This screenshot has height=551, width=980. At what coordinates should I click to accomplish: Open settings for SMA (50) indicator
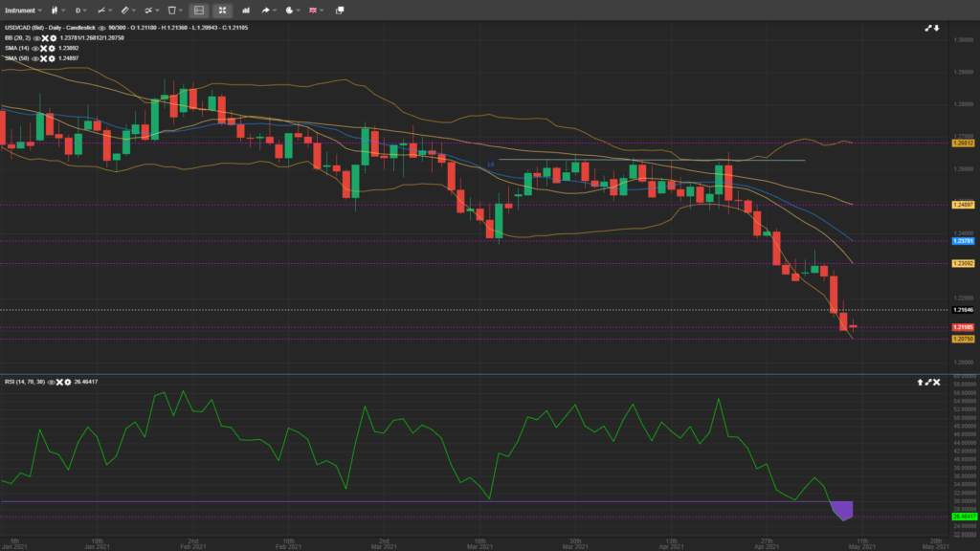pyautogui.click(x=52, y=58)
